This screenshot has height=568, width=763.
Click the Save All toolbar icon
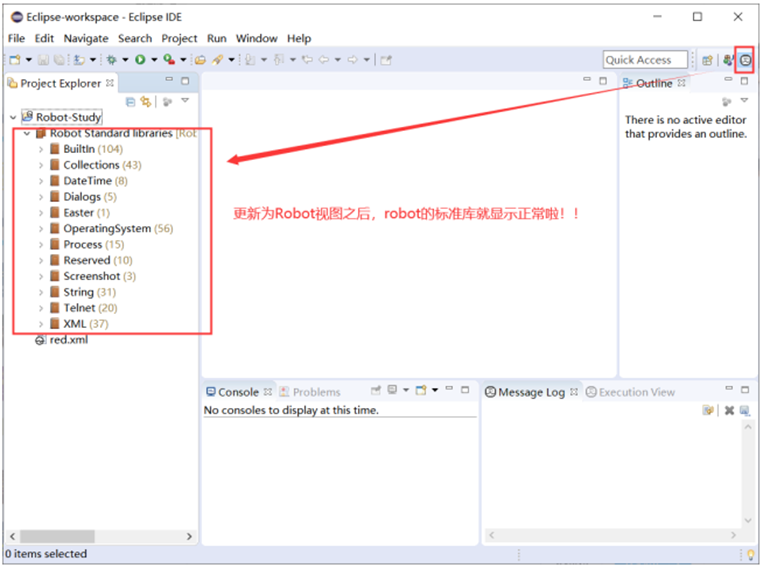click(x=59, y=59)
